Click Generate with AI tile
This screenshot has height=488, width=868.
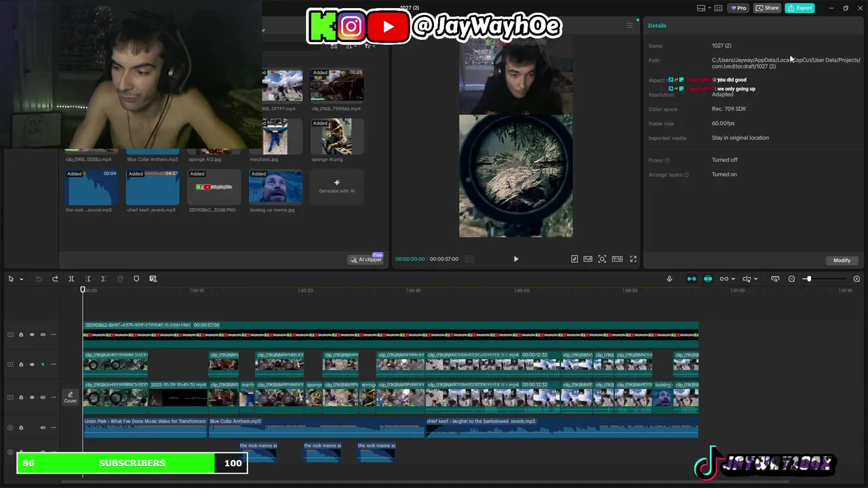click(337, 186)
